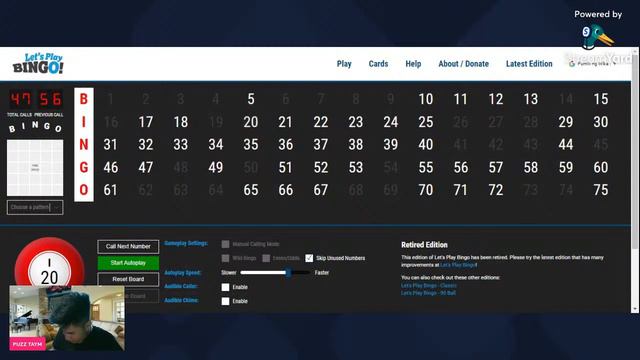
Task: Click number 20 on the board
Action: pyautogui.click(x=251, y=122)
